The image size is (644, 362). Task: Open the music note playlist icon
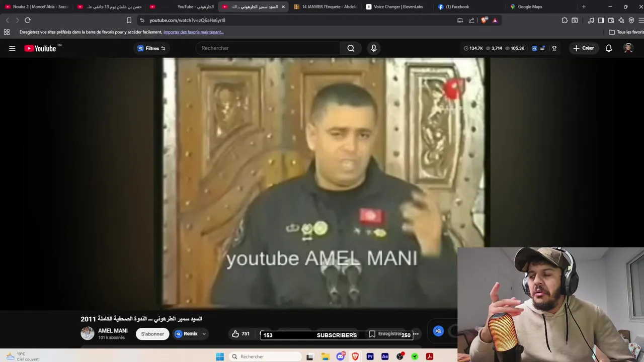(591, 20)
